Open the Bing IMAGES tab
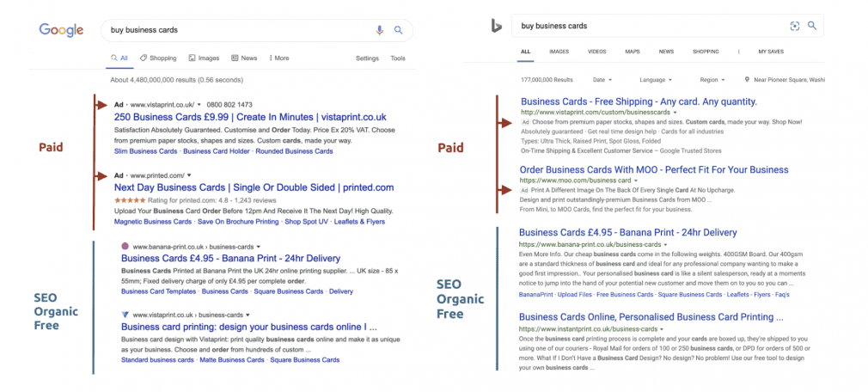Viewport: 868px width, 392px height. pos(559,52)
